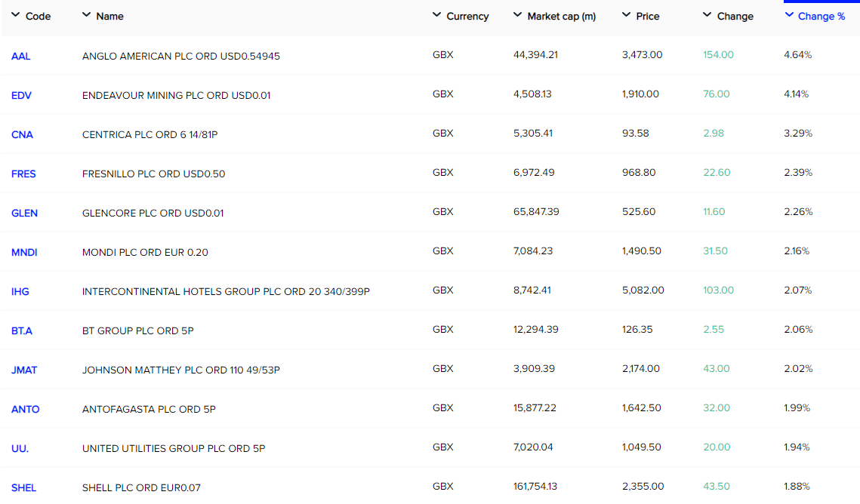Open the EDV ticker link
The image size is (860, 504).
[x=21, y=96]
